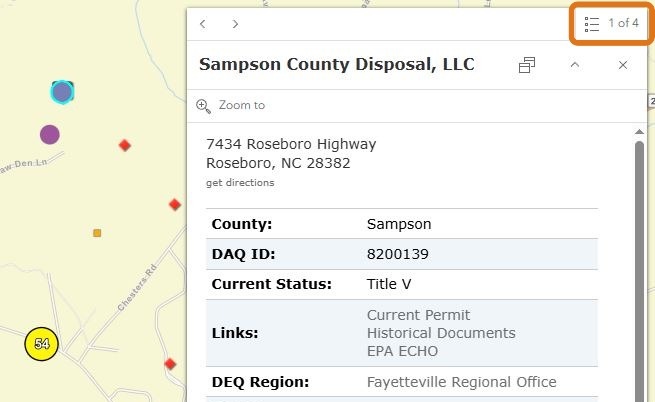Go to next feature in popup

[x=235, y=23]
